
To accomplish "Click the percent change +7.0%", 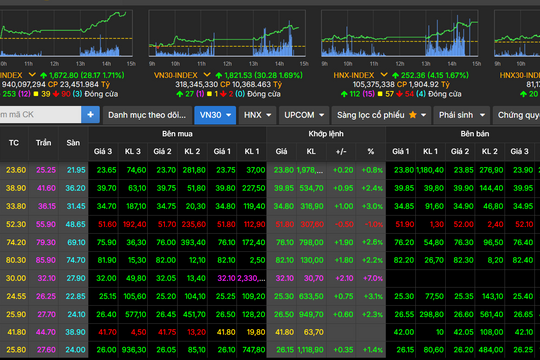I will coord(373,278).
